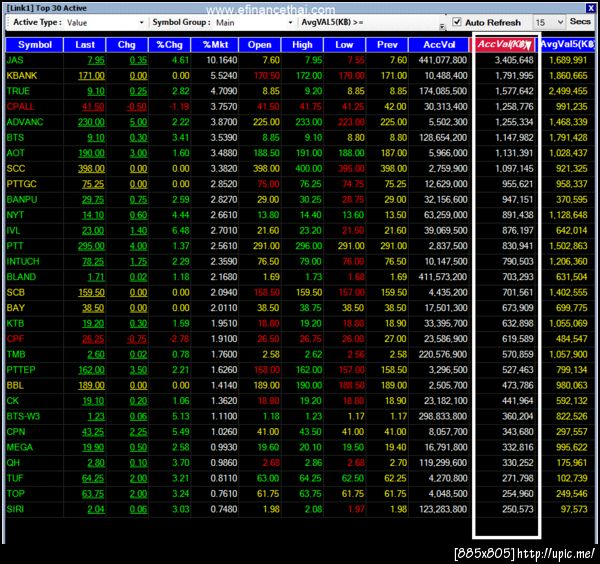Viewport: 600px width, 564px height.
Task: Select the BAY symbol
Action: pos(16,308)
